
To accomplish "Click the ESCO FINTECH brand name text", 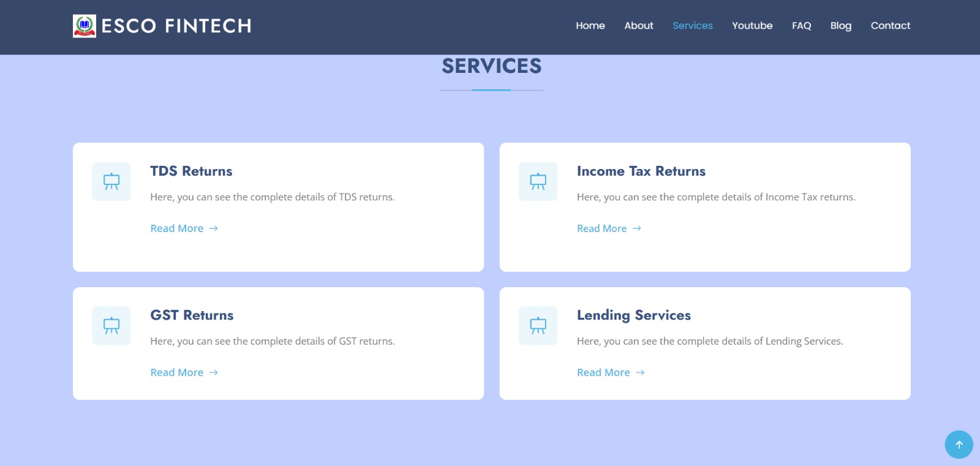I will (176, 26).
